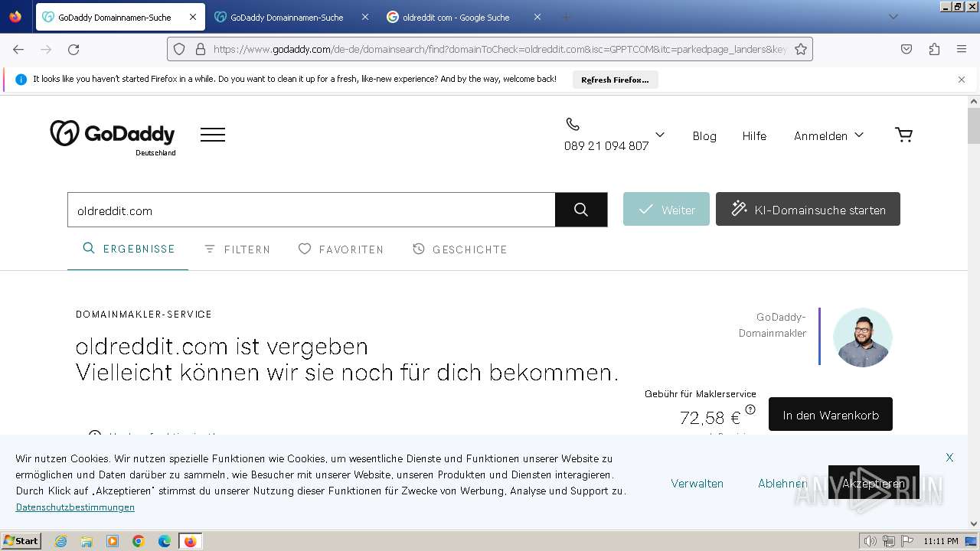Image resolution: width=980 pixels, height=551 pixels.
Task: Open the Hilfe link
Action: tap(754, 135)
